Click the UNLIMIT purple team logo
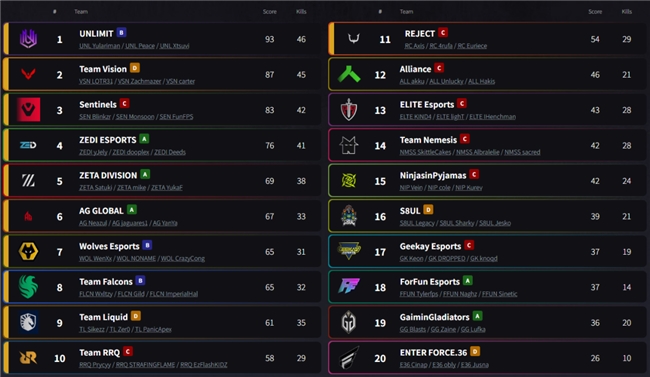This screenshot has width=650, height=377. tap(29, 39)
